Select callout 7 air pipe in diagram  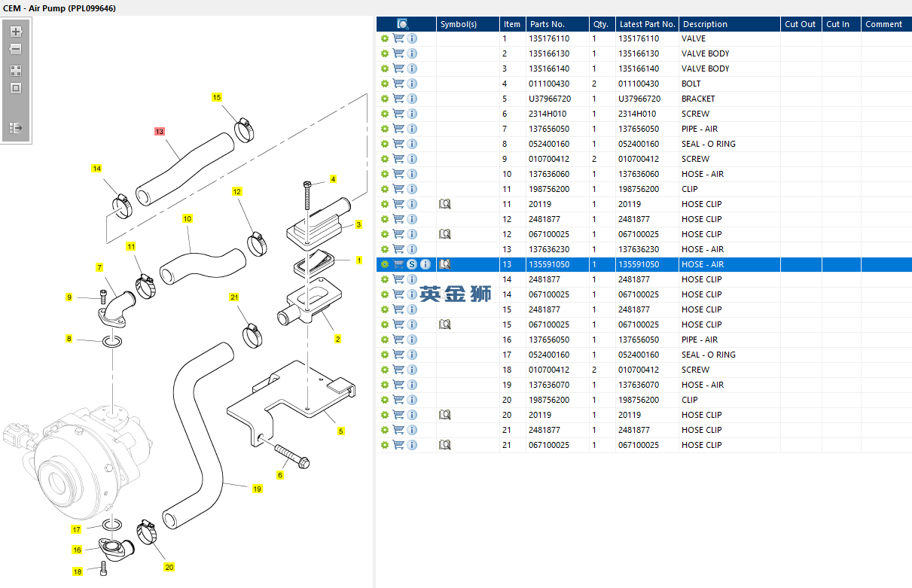[x=99, y=267]
